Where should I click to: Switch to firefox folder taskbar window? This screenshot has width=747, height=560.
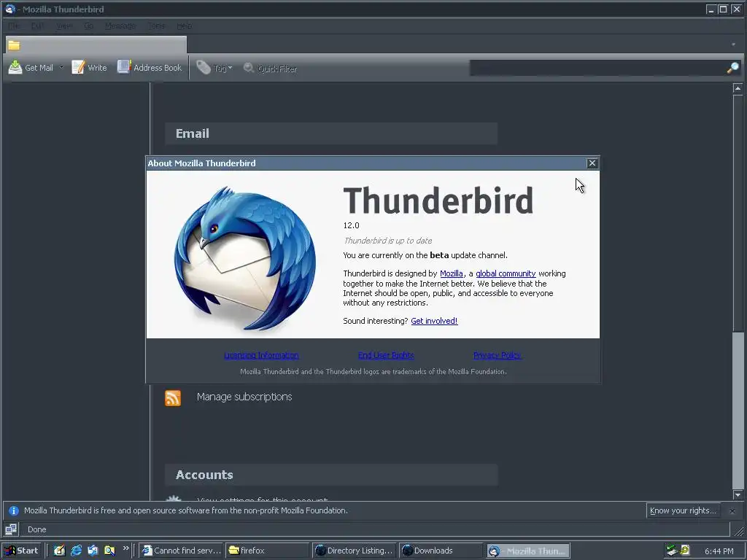point(267,551)
